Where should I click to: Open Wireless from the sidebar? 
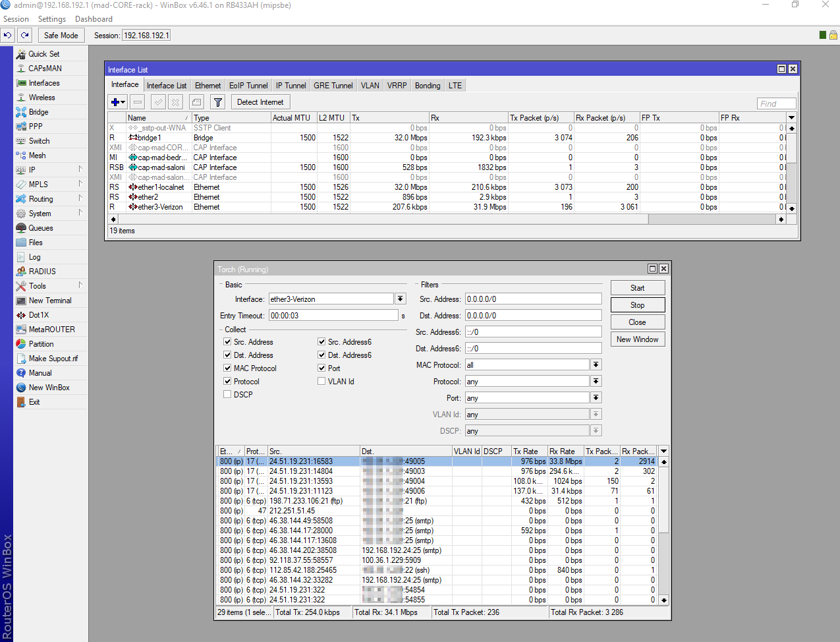[42, 98]
